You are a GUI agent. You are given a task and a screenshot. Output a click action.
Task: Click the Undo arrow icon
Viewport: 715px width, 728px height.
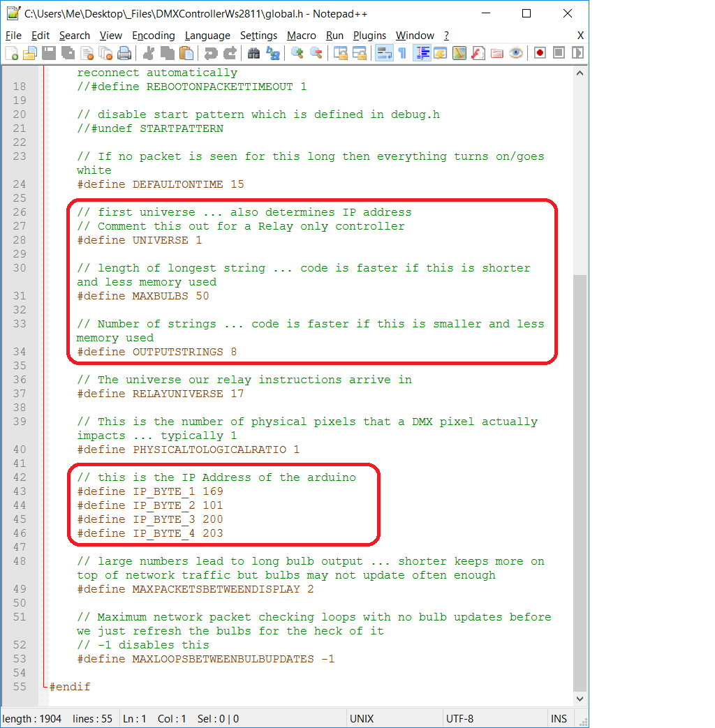pos(210,53)
